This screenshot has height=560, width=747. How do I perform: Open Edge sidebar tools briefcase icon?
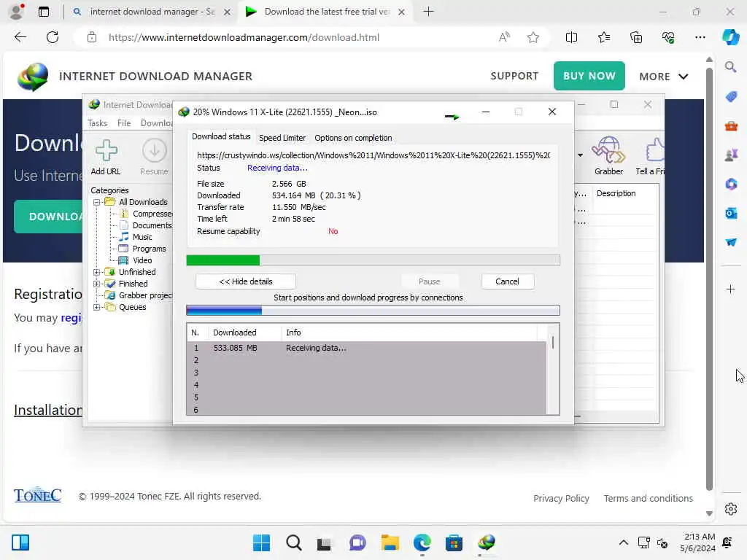[731, 126]
